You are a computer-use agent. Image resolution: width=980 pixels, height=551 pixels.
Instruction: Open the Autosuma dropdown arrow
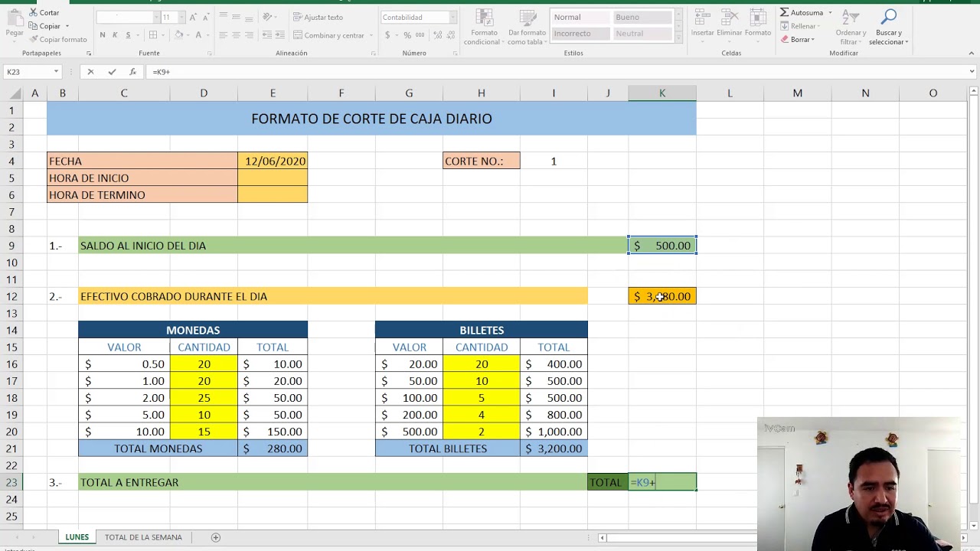(x=830, y=13)
